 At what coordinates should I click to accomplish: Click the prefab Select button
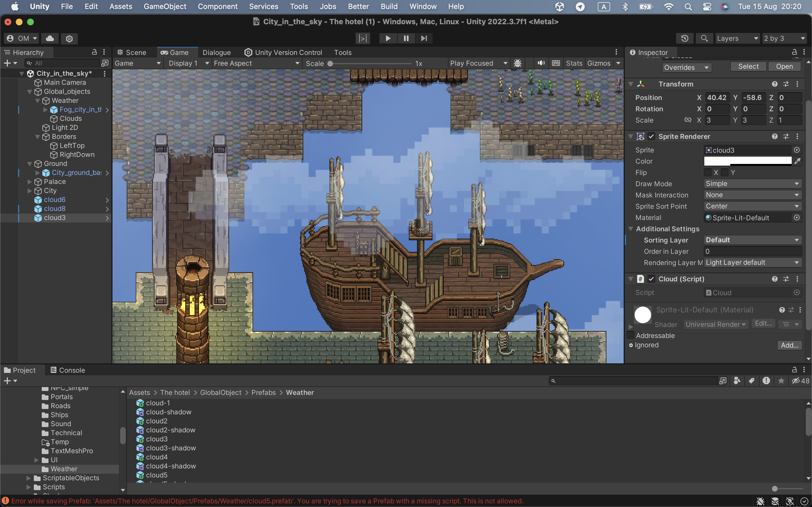pyautogui.click(x=748, y=66)
